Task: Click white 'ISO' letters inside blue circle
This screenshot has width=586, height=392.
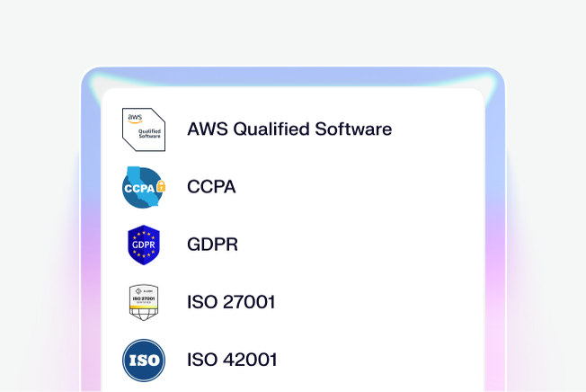Action: point(144,361)
